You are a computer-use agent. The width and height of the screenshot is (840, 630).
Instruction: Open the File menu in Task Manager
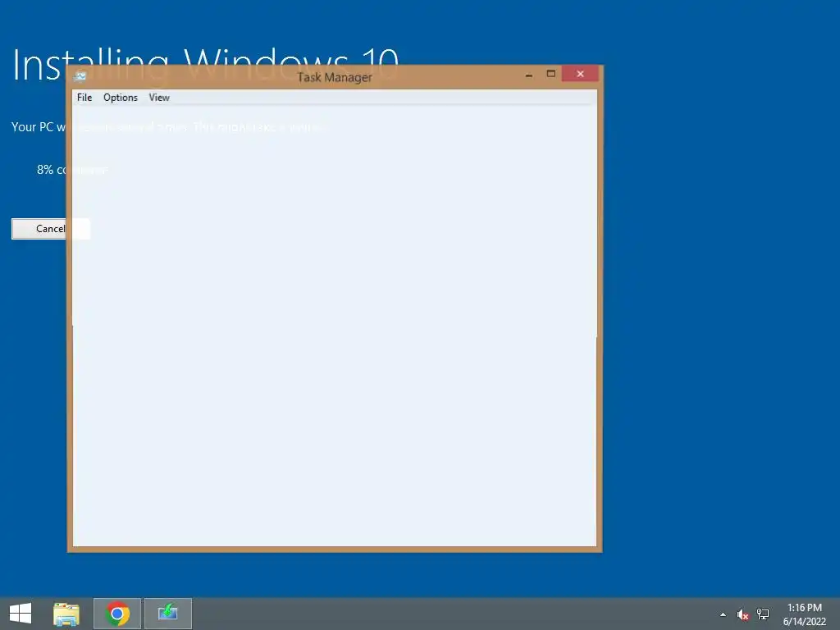click(84, 98)
